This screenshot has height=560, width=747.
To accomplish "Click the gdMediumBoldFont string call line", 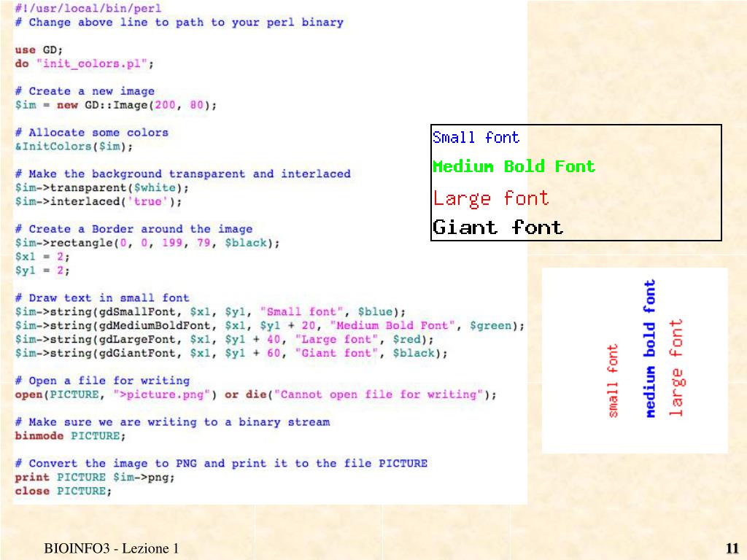I will tap(270, 326).
